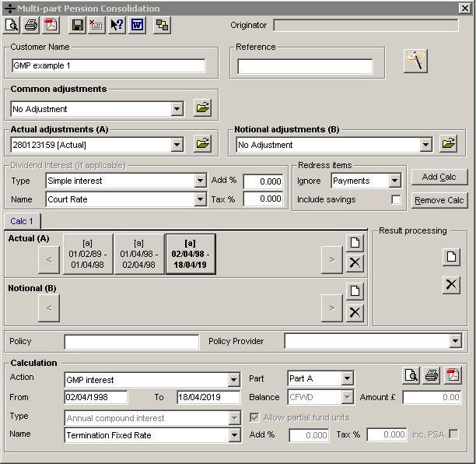The image size is (476, 464).
Task: Add new Actual (A) part page icon
Action: pos(355,243)
